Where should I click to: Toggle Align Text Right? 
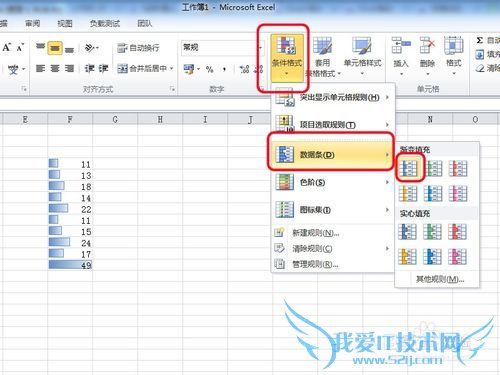pos(69,69)
